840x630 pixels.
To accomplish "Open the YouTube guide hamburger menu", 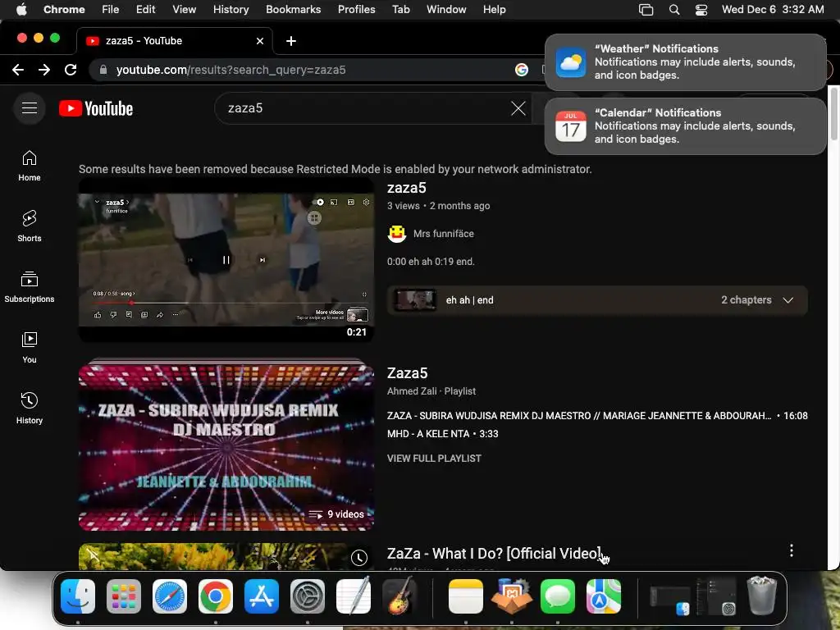I will pos(30,108).
